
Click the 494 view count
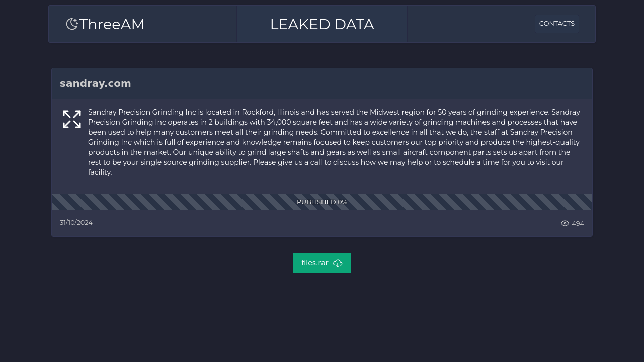578,224
